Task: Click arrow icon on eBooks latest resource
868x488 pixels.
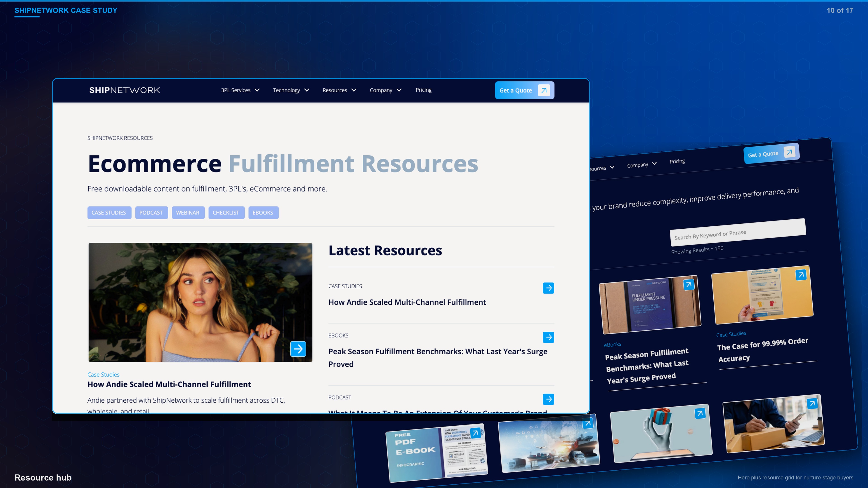Action: click(x=548, y=337)
